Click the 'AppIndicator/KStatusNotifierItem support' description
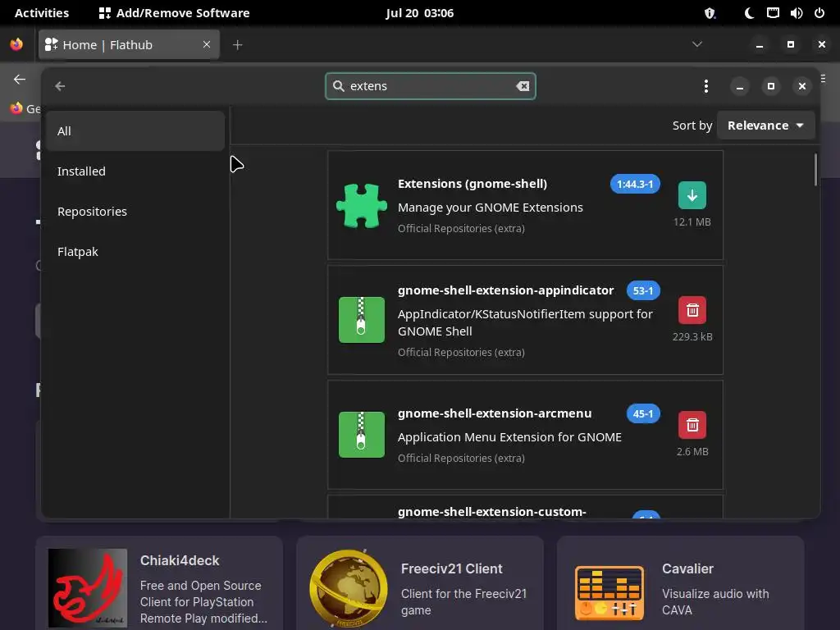840x630 pixels. (525, 322)
